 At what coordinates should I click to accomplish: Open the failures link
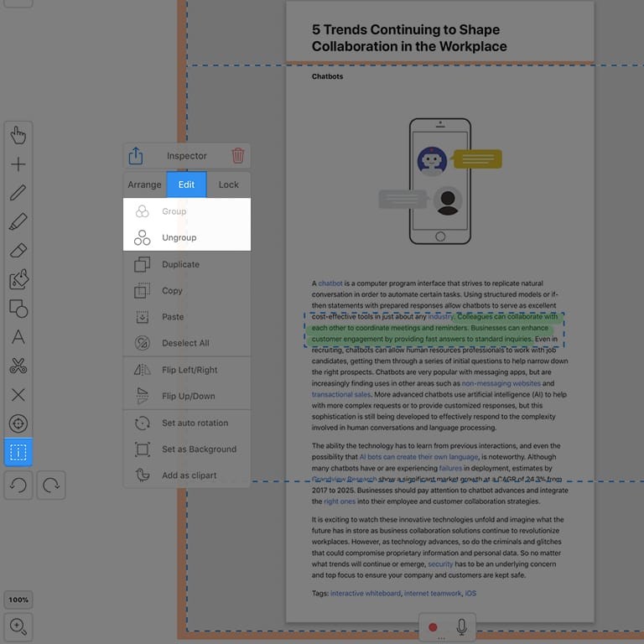coord(450,468)
